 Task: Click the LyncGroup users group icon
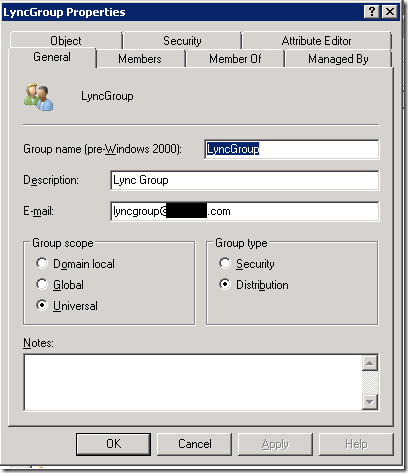tap(38, 97)
